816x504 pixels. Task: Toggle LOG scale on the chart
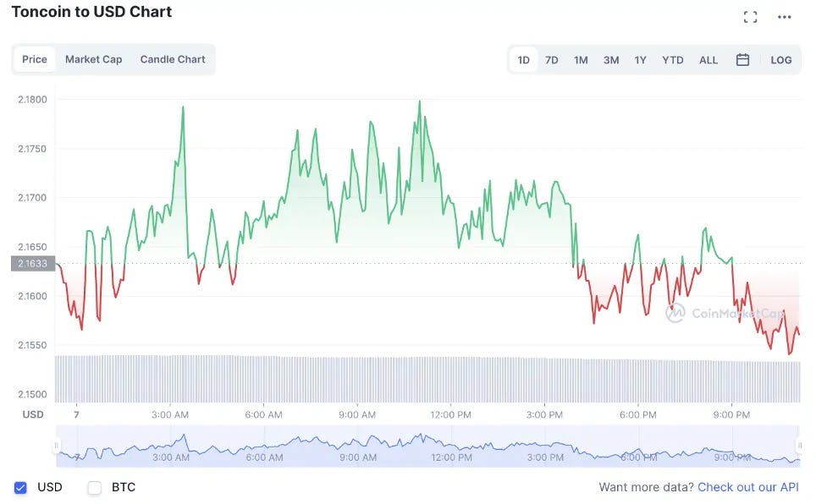pyautogui.click(x=781, y=60)
